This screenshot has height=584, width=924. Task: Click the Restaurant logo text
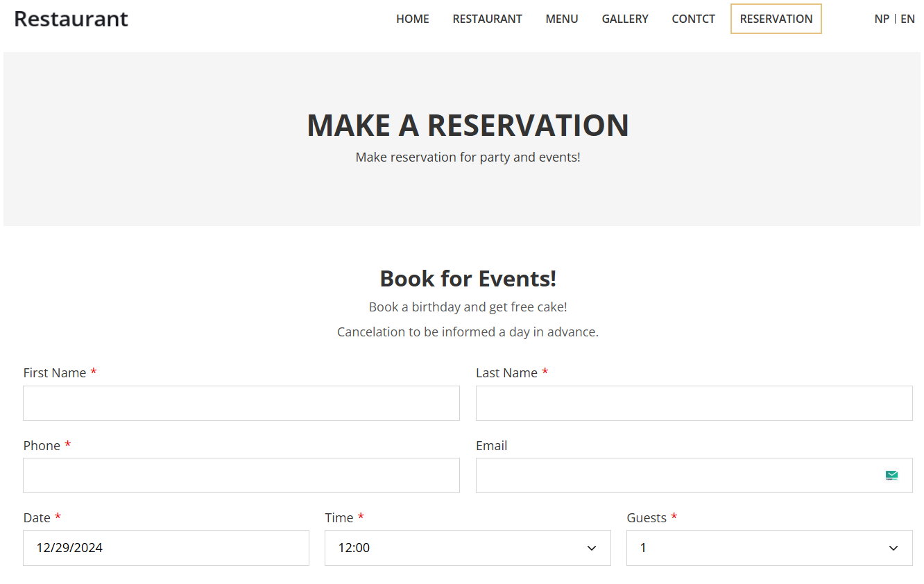pyautogui.click(x=71, y=19)
